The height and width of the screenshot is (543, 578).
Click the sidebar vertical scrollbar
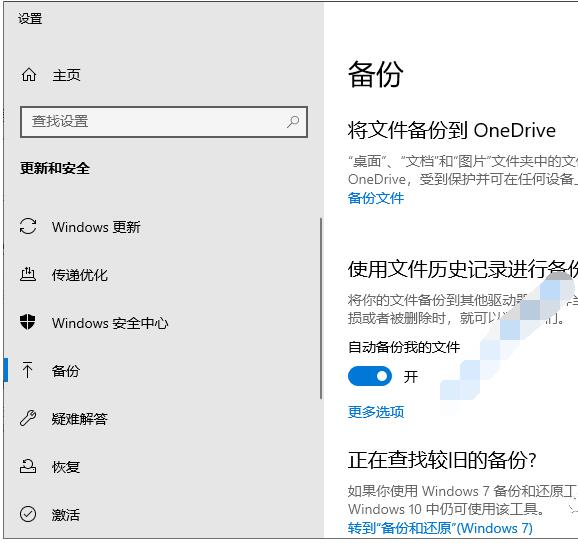click(321, 308)
